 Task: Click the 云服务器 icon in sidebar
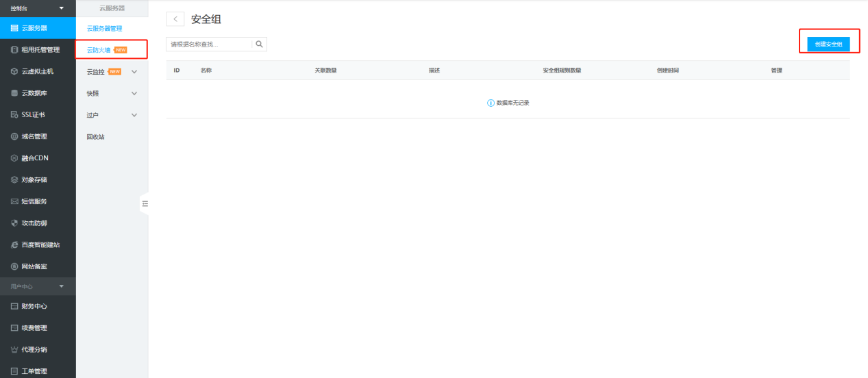click(x=14, y=28)
